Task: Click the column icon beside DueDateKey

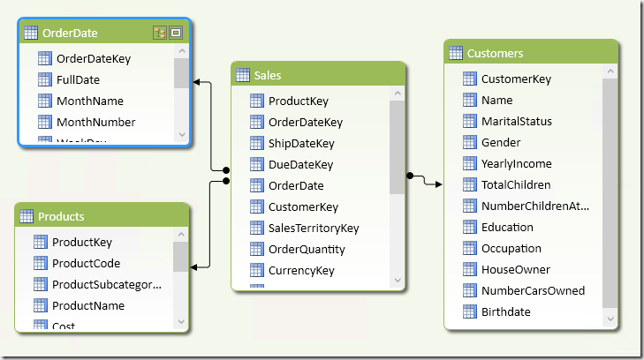Action: click(257, 164)
